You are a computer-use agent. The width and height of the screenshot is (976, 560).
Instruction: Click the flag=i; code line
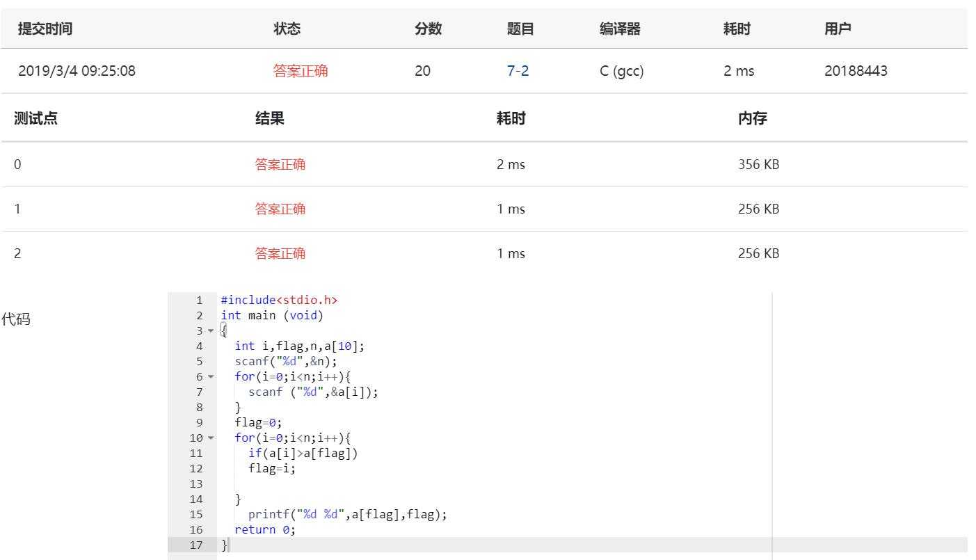(x=272, y=468)
